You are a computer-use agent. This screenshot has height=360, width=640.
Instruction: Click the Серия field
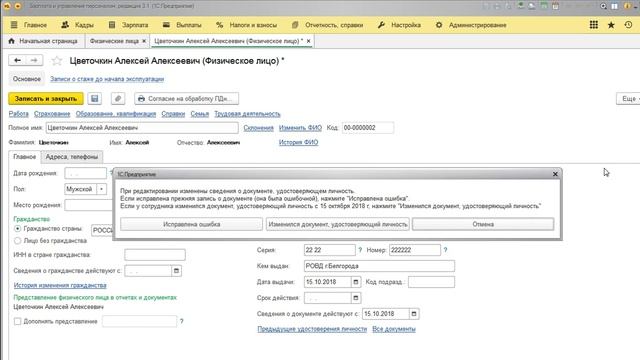(x=329, y=250)
